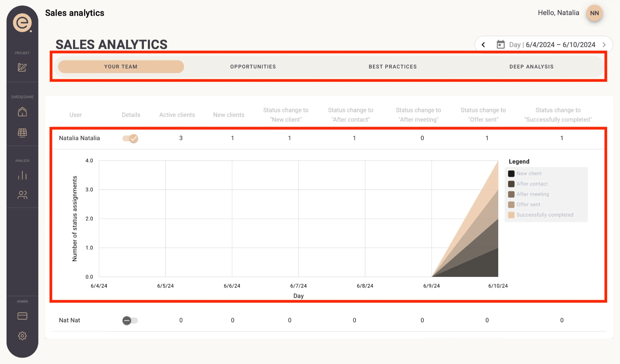Click the Natalia Natalia user name
Viewport: 620px width, 364px height.
(79, 138)
